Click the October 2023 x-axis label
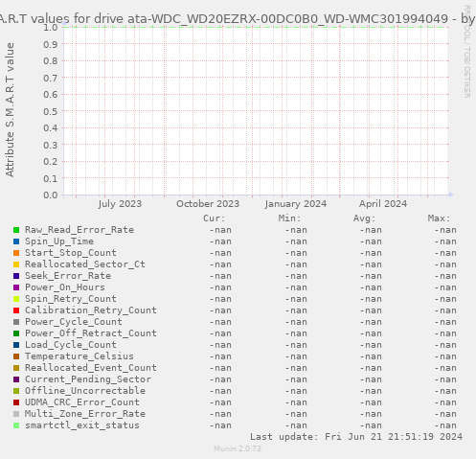This screenshot has height=459, width=476. (x=208, y=204)
